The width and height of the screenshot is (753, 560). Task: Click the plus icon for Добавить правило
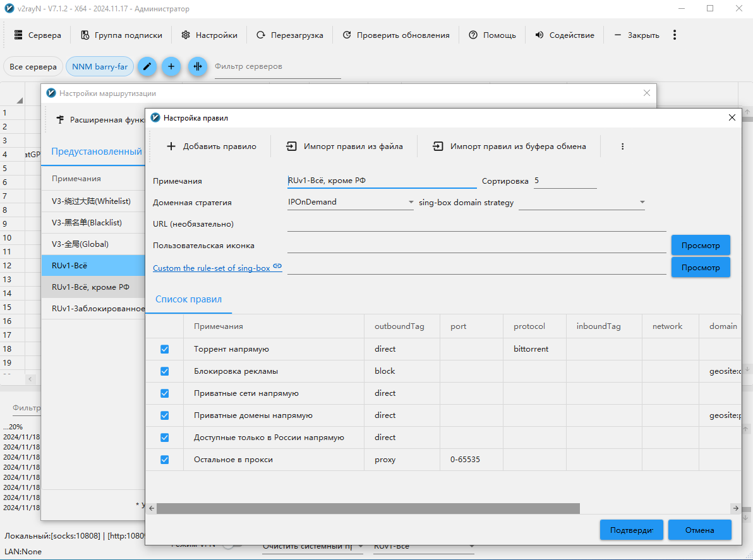[171, 146]
